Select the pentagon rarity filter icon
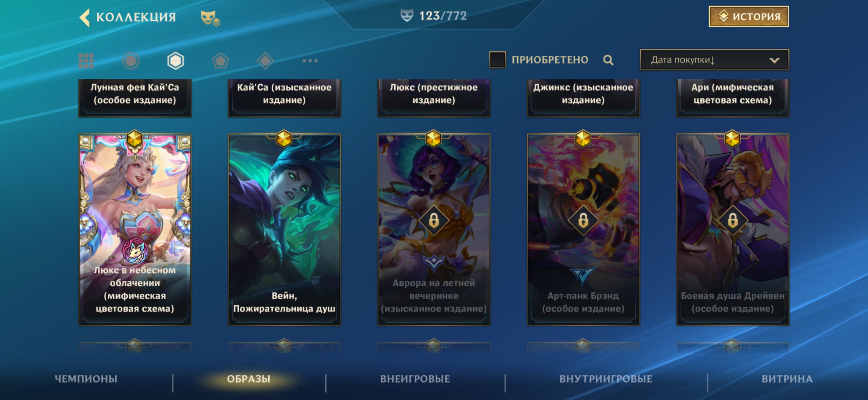This screenshot has height=400, width=868. [x=220, y=61]
